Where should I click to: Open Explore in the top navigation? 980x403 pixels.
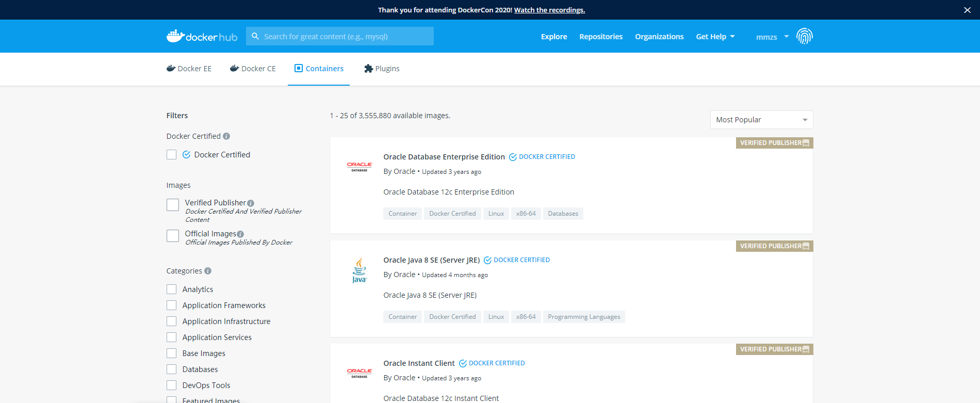click(x=554, y=37)
